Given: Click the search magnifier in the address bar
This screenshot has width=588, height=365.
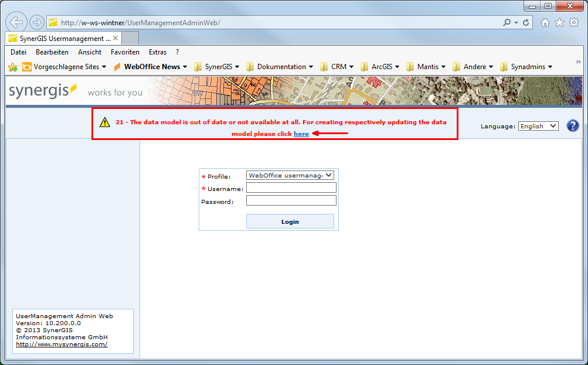Looking at the screenshot, I should pos(508,21).
